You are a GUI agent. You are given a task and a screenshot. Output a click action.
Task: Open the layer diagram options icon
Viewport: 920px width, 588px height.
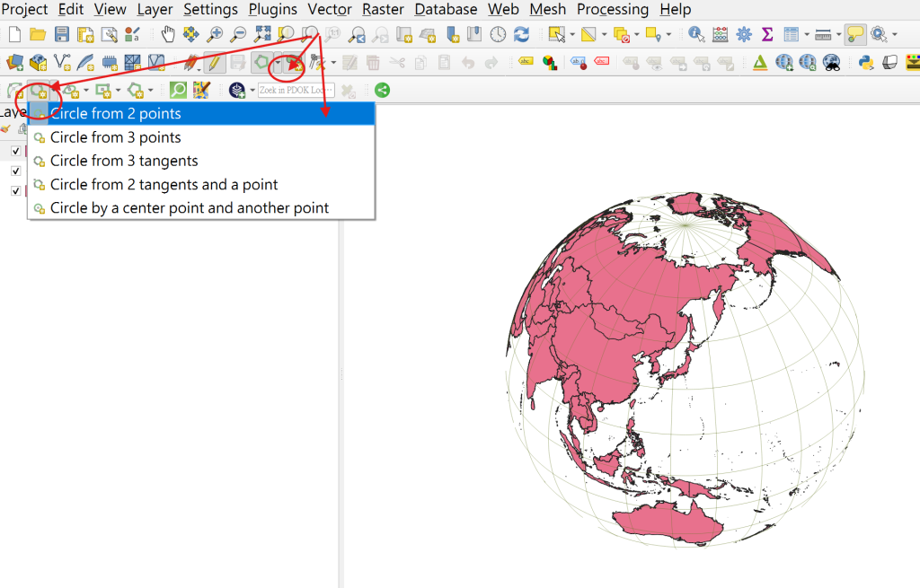click(550, 62)
